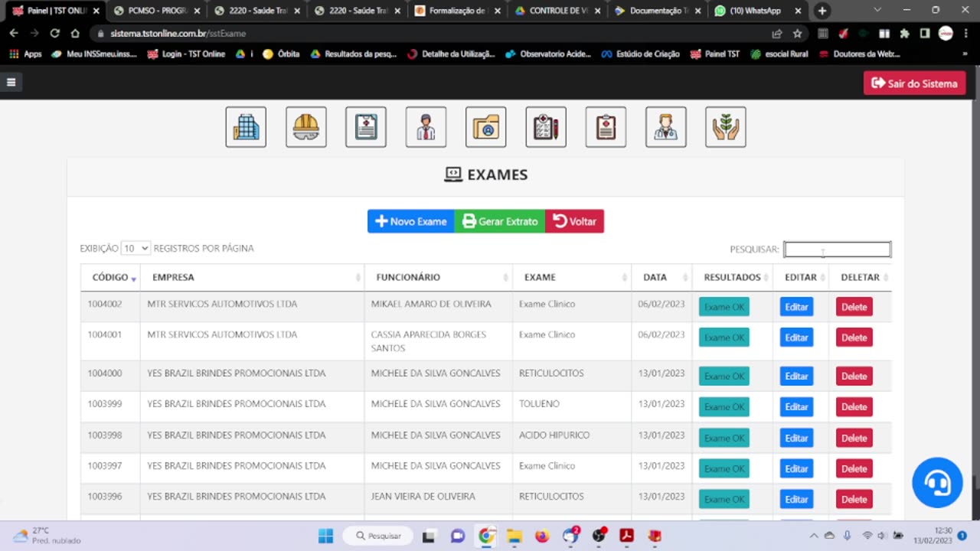This screenshot has width=980, height=551.
Task: Open the headset support chat bubble
Action: point(937,483)
